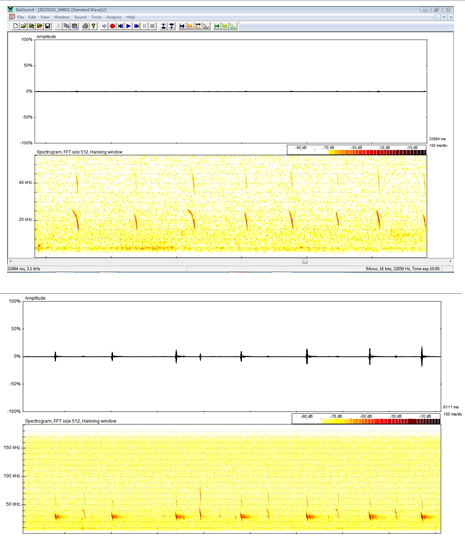Viewport: 465px width, 542px height.
Task: Click the grey spectrum toolbar icon
Action: 206,26
